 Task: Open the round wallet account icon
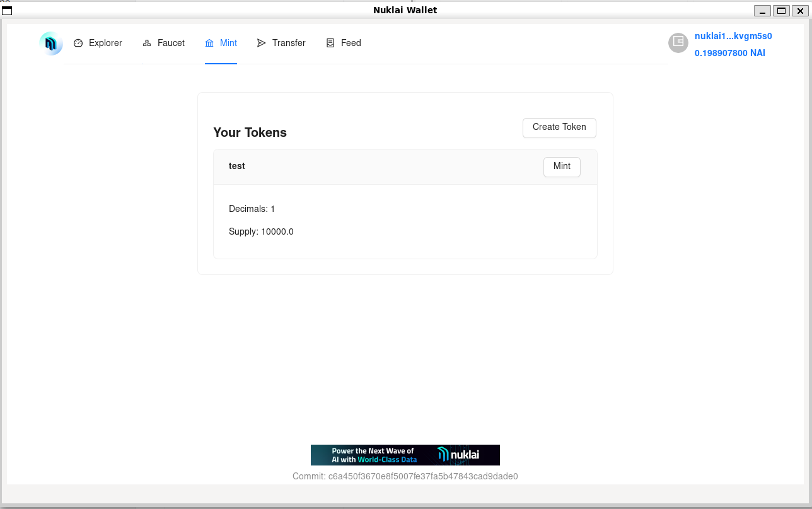(678, 42)
